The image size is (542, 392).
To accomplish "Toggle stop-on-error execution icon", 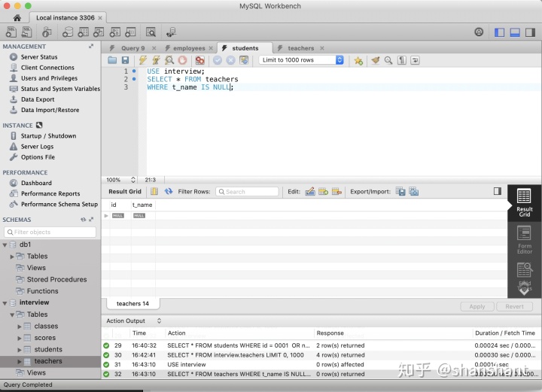I will pyautogui.click(x=199, y=60).
